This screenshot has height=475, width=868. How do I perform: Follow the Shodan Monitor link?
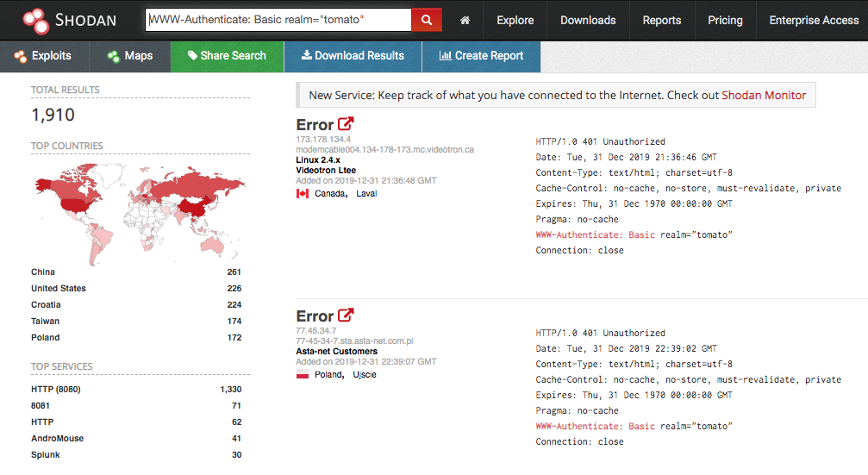click(x=764, y=95)
